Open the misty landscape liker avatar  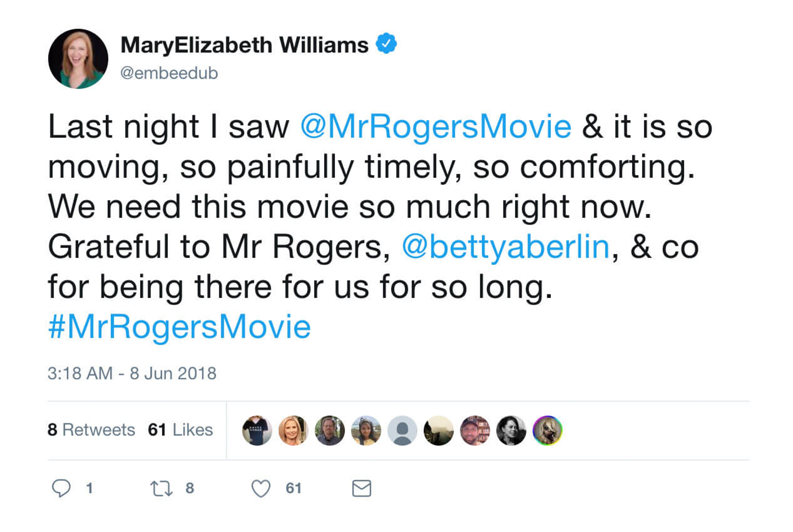point(439,430)
